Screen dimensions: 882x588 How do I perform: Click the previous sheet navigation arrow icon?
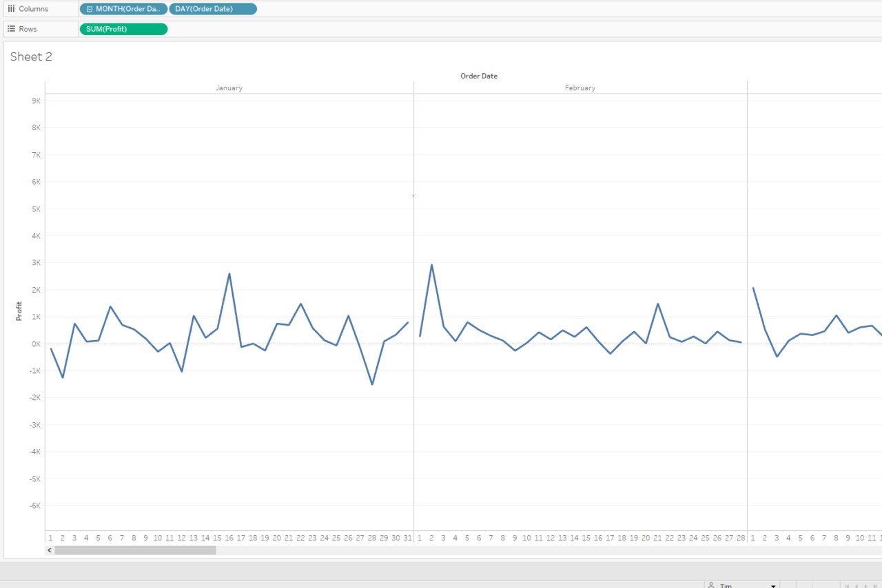[857, 585]
